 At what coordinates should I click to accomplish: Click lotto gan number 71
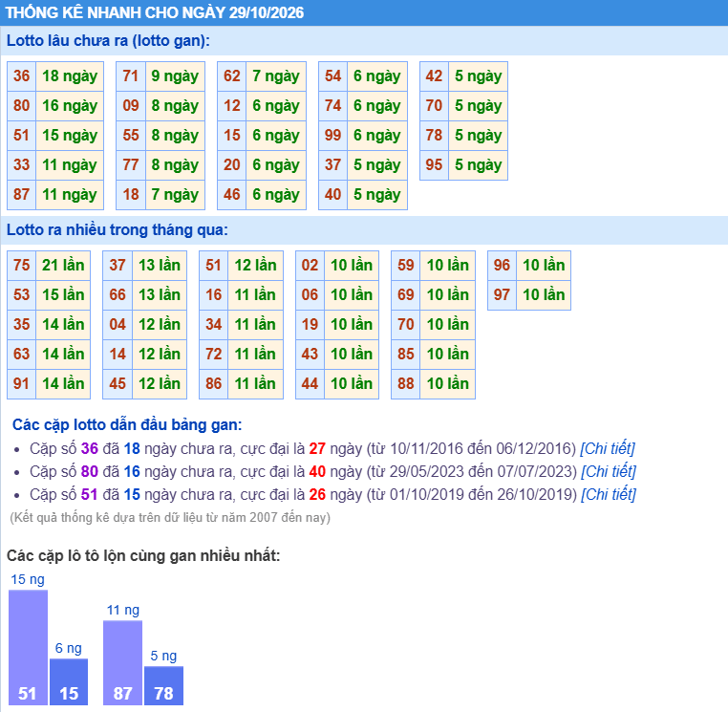pyautogui.click(x=131, y=76)
